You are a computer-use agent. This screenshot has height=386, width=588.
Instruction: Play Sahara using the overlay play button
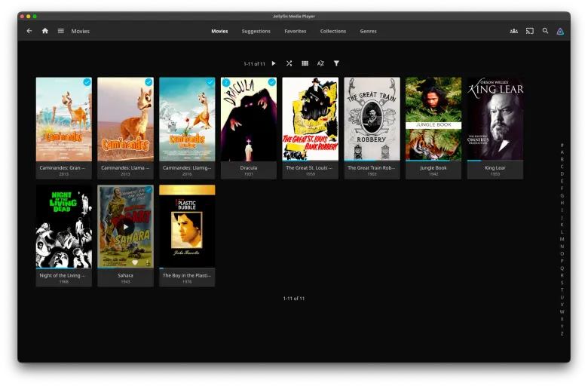click(x=126, y=227)
